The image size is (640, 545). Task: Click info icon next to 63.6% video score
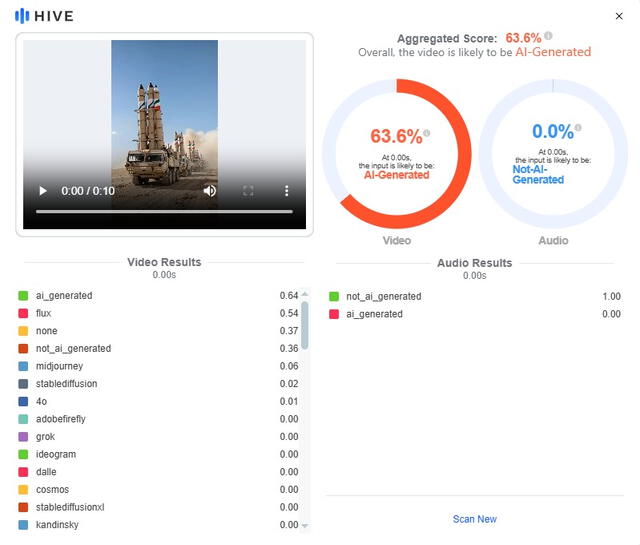point(427,133)
